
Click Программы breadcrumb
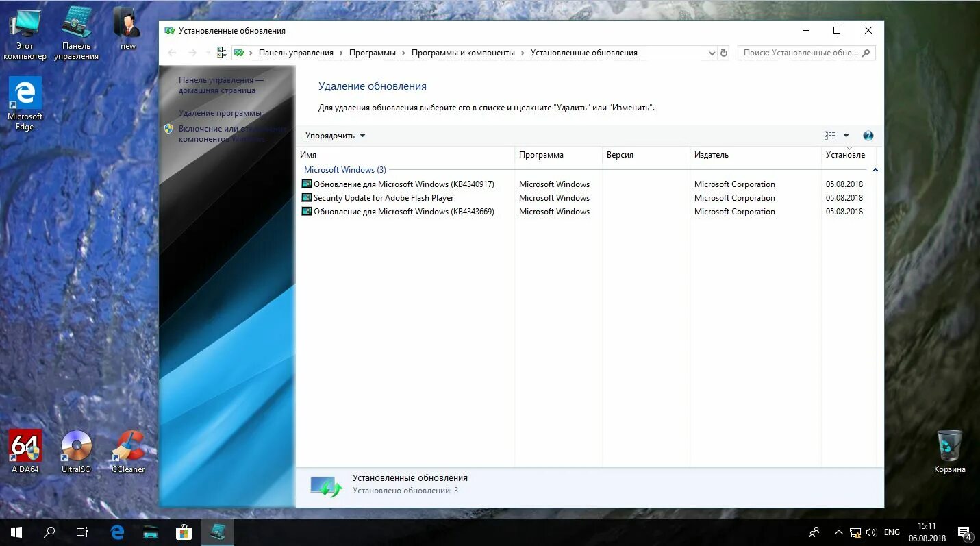coord(373,53)
